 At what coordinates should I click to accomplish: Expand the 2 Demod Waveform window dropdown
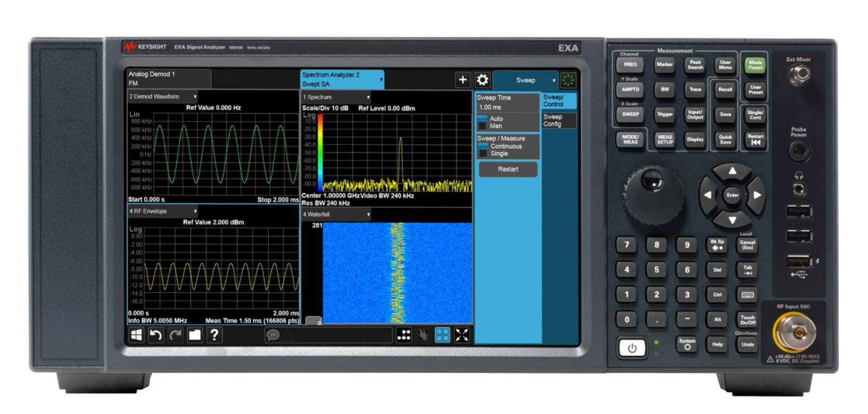click(x=195, y=97)
